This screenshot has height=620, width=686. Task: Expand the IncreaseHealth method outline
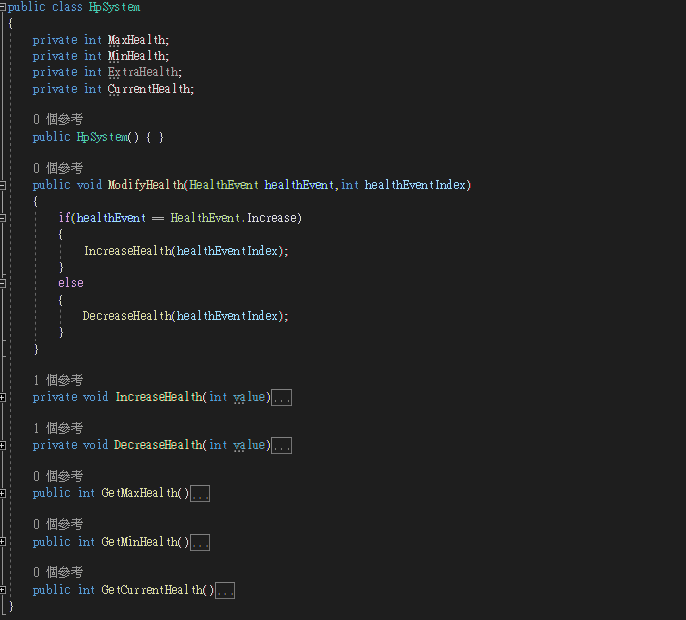click(3, 397)
